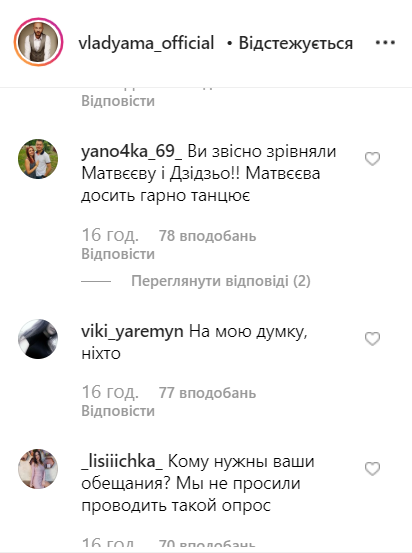The image size is (412, 553).
Task: View the 78 вподобань likes list
Action: click(x=207, y=236)
